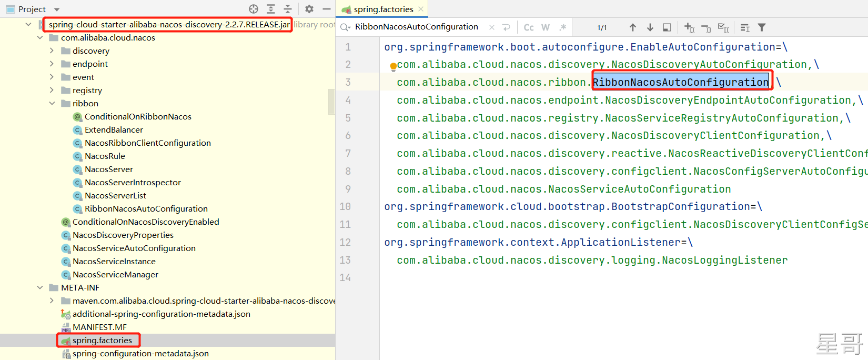Screen dimensions: 868x360
Task: Open the Project view dropdown
Action: [x=57, y=9]
